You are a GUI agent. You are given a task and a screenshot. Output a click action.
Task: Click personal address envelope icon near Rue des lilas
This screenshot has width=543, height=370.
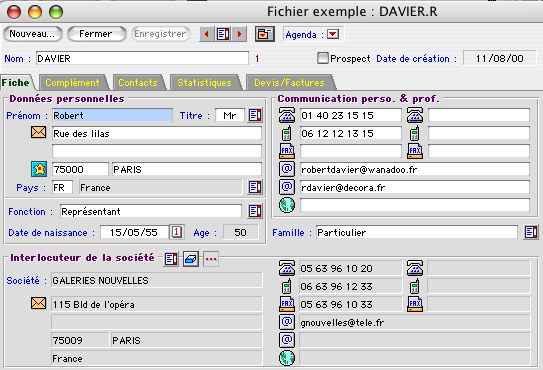(x=38, y=132)
